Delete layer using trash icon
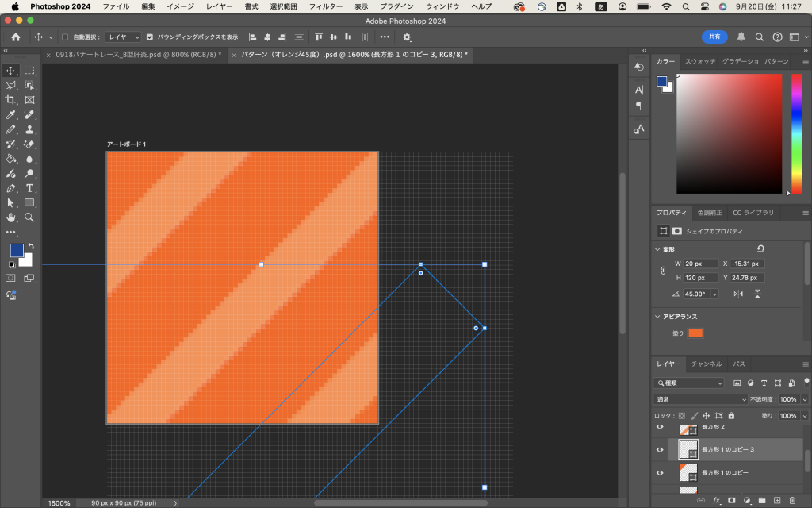 pos(792,501)
